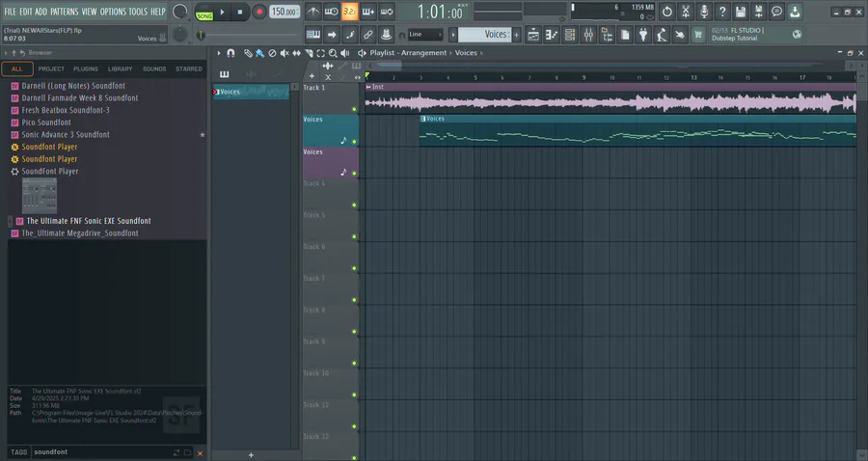
Task: Select the playlist Mute tool
Action: 284,53
